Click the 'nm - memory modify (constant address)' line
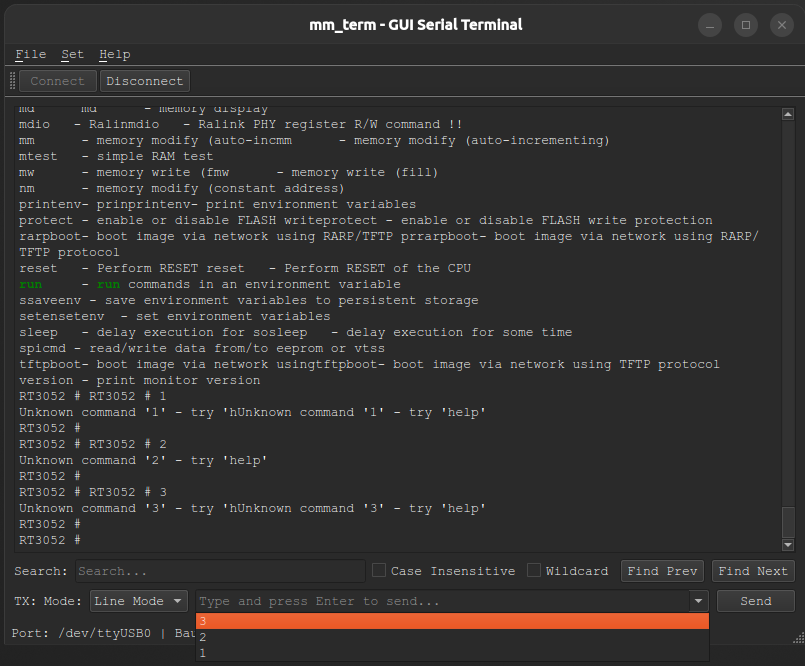This screenshot has height=666, width=805. (182, 188)
